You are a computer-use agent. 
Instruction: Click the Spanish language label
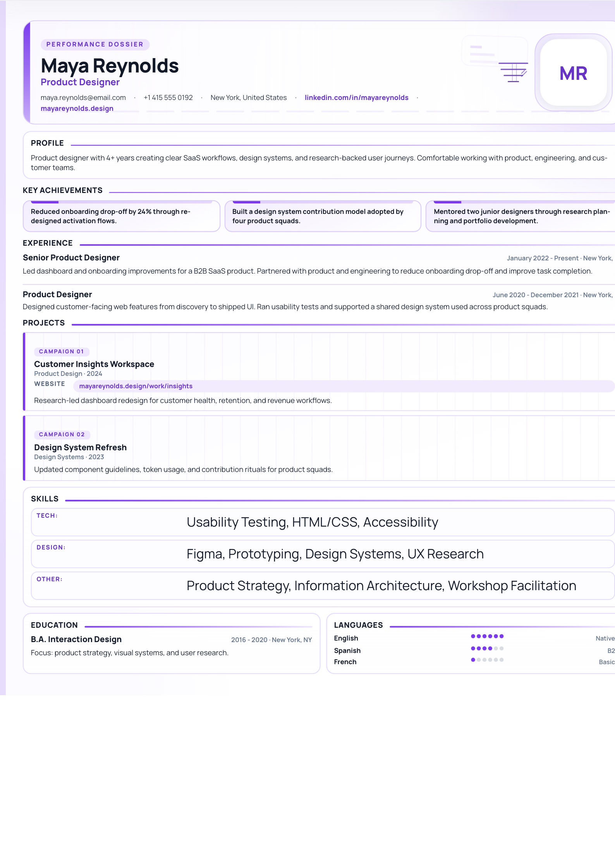(347, 651)
